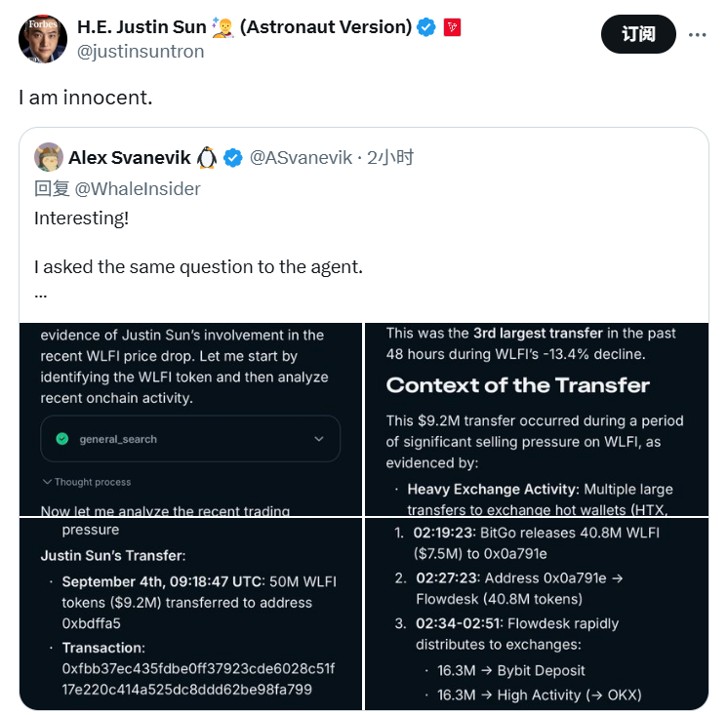Click the green general_search status check icon
This screenshot has width=728, height=715.
coord(62,439)
